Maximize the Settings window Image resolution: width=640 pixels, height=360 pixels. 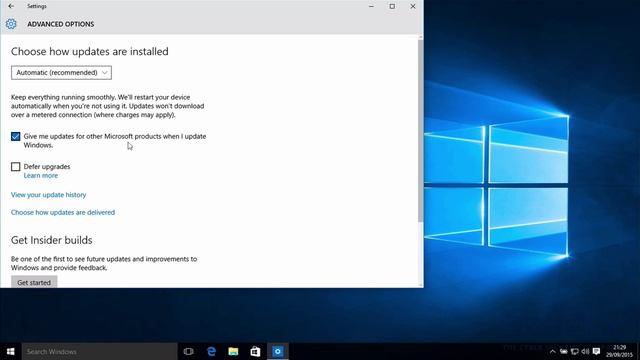pyautogui.click(x=392, y=6)
